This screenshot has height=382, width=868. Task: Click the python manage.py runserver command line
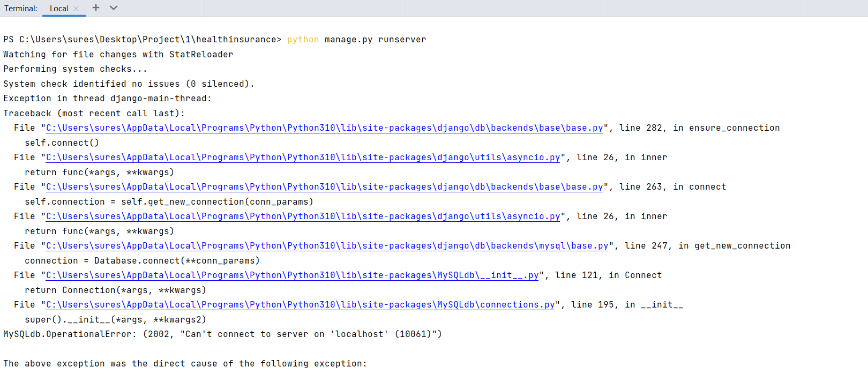[356, 40]
